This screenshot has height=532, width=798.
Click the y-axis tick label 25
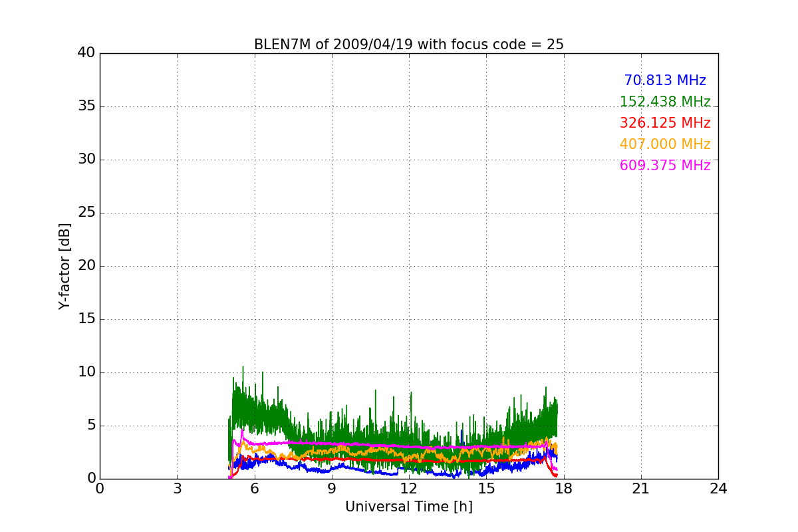pyautogui.click(x=86, y=213)
